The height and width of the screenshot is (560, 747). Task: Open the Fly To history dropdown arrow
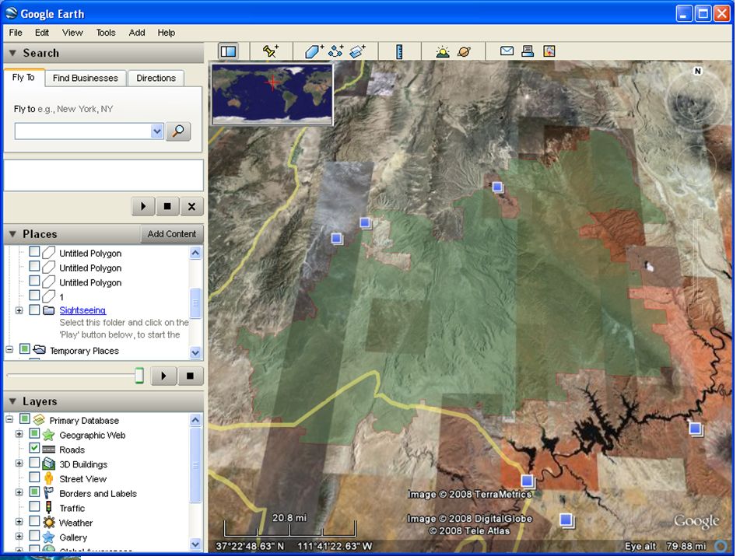(x=156, y=131)
